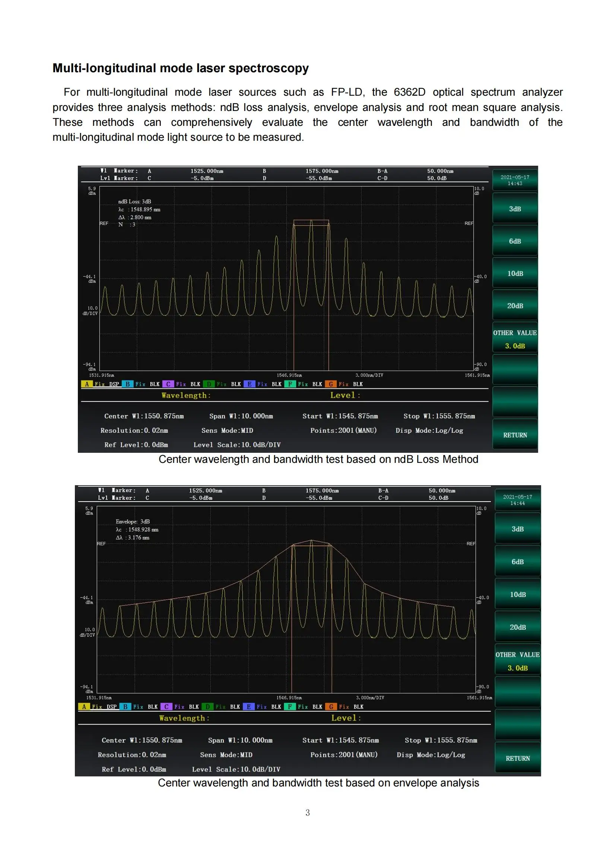Select yellow trace A icon in ndB Loss screen

click(87, 384)
